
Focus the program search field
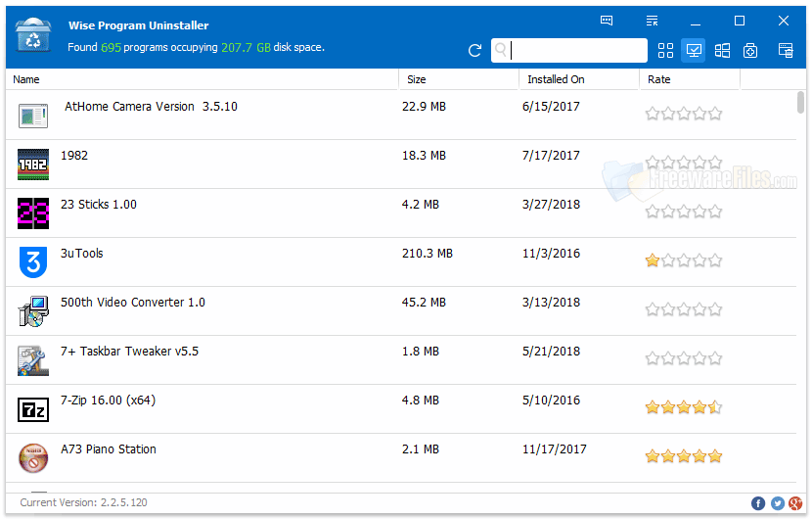point(569,50)
